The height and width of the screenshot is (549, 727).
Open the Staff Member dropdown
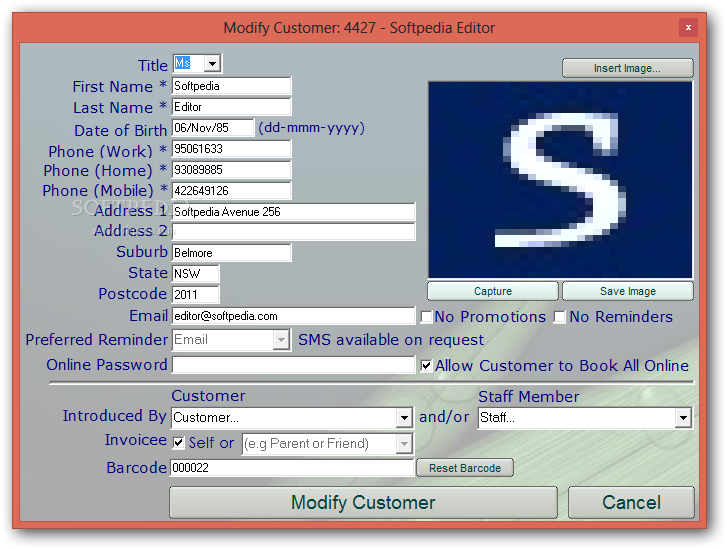(x=683, y=418)
